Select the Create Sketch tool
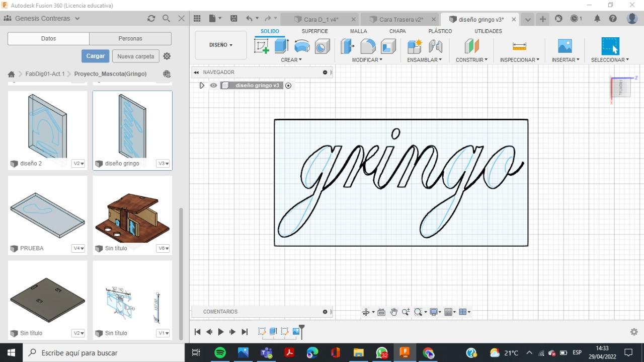Viewport: 644px width, 362px height. click(x=262, y=46)
